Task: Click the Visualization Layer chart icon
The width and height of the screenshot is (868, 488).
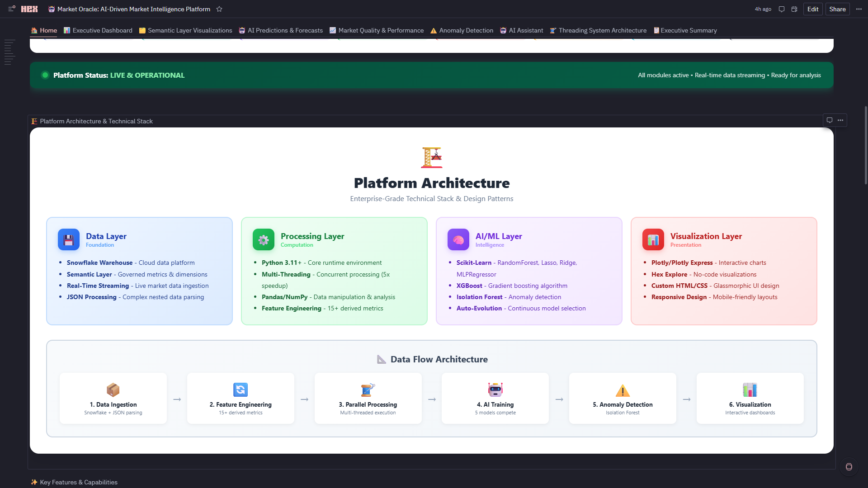Action: 653,239
